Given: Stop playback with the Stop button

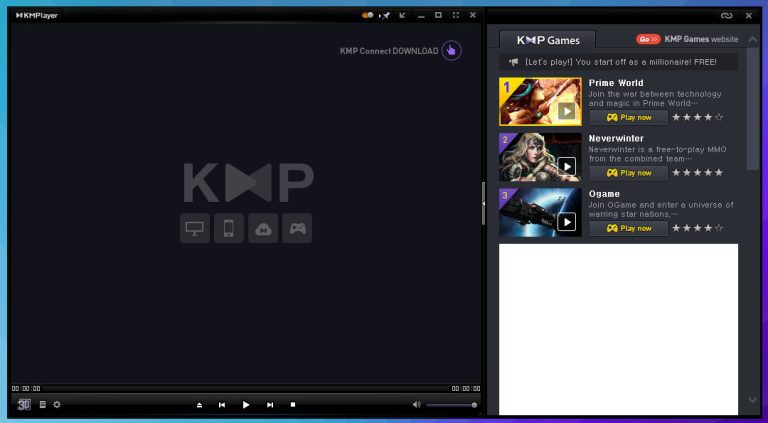Looking at the screenshot, I should [x=293, y=404].
